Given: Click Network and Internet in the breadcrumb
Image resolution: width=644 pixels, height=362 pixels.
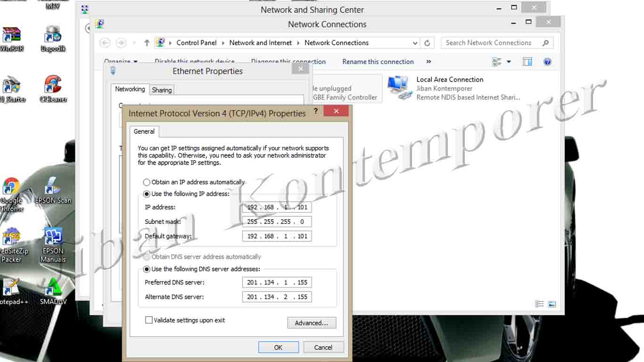Looking at the screenshot, I should (x=261, y=43).
